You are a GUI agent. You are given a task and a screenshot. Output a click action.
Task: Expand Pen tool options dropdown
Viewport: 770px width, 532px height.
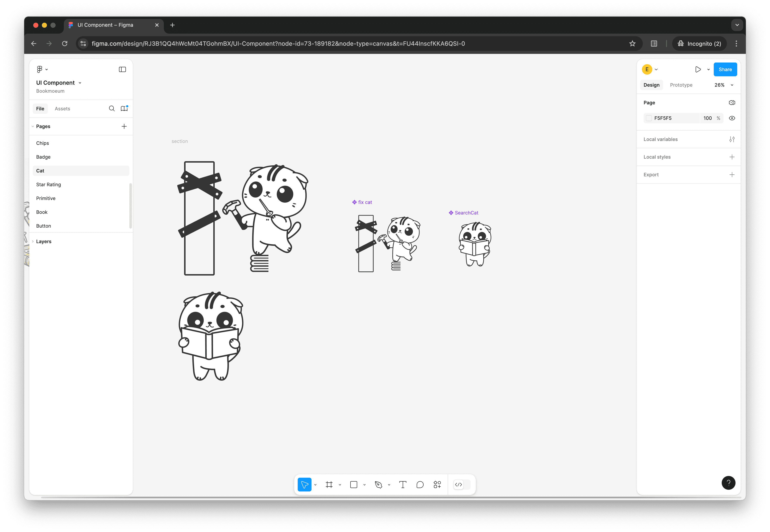coord(389,485)
